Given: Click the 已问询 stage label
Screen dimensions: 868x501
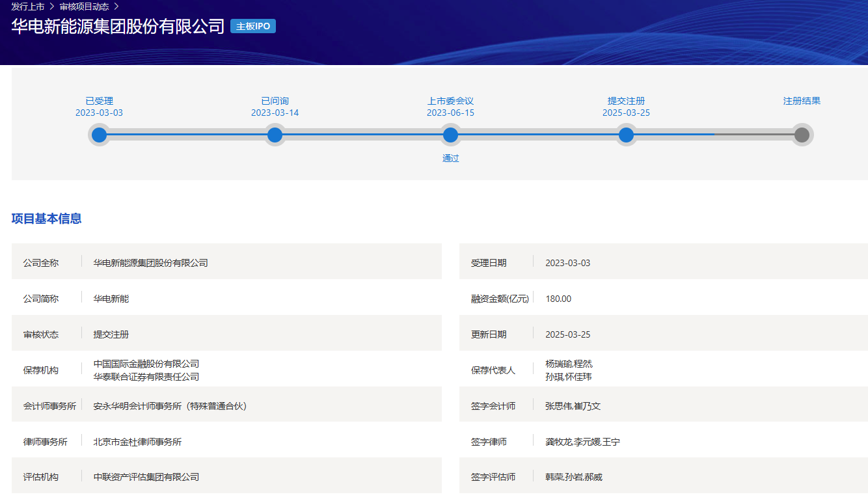Looking at the screenshot, I should point(275,101).
